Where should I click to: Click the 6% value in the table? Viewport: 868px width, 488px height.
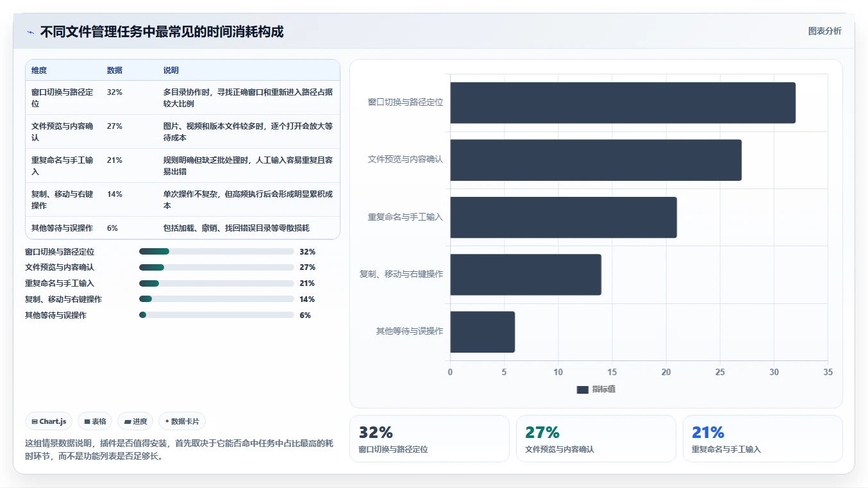point(112,228)
